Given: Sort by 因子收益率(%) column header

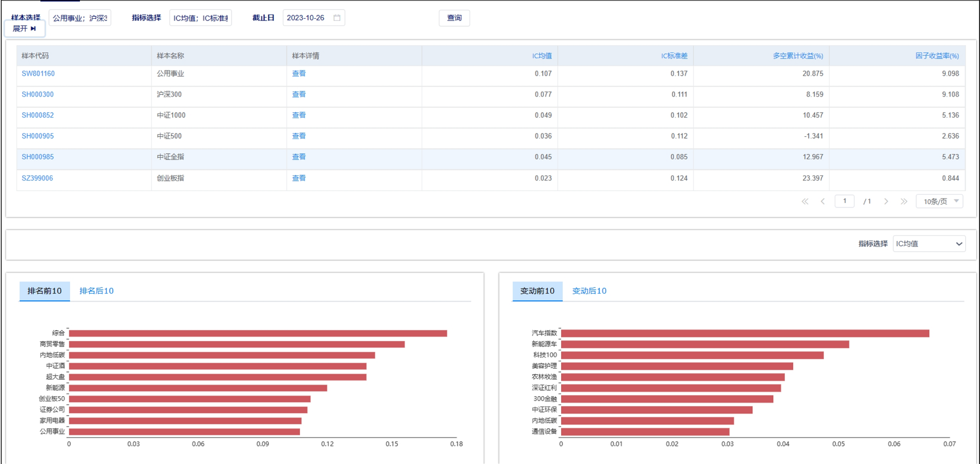Looking at the screenshot, I should click(937, 56).
